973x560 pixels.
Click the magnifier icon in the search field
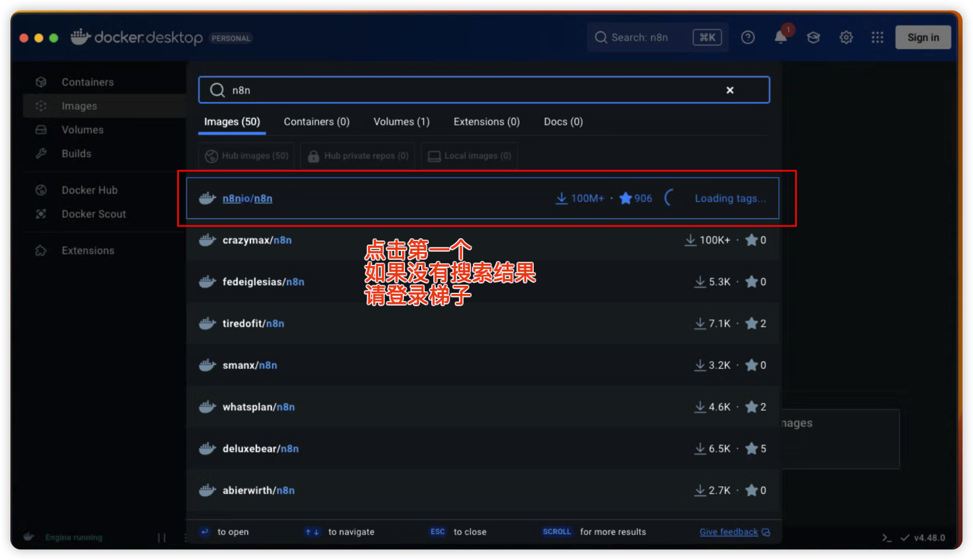click(x=217, y=90)
